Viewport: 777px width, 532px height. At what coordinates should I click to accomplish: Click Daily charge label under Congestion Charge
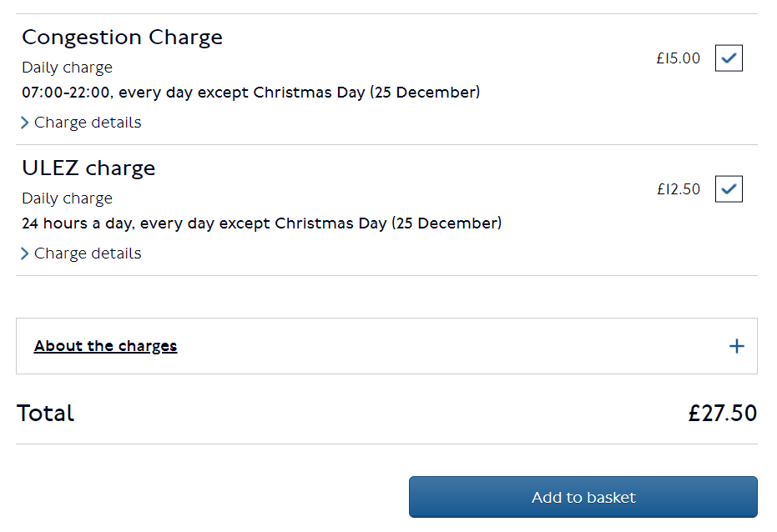[67, 68]
